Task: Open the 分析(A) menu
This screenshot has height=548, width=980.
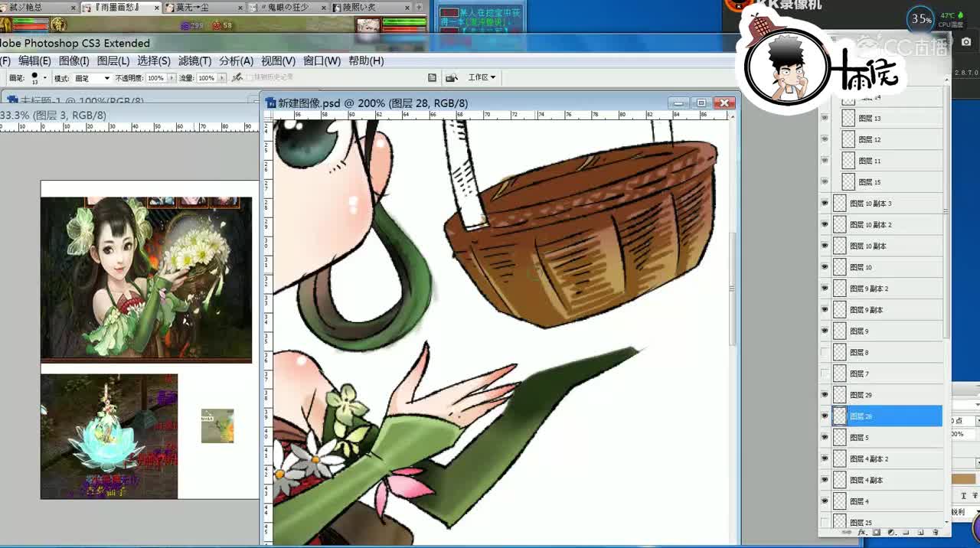Action: tap(236, 60)
